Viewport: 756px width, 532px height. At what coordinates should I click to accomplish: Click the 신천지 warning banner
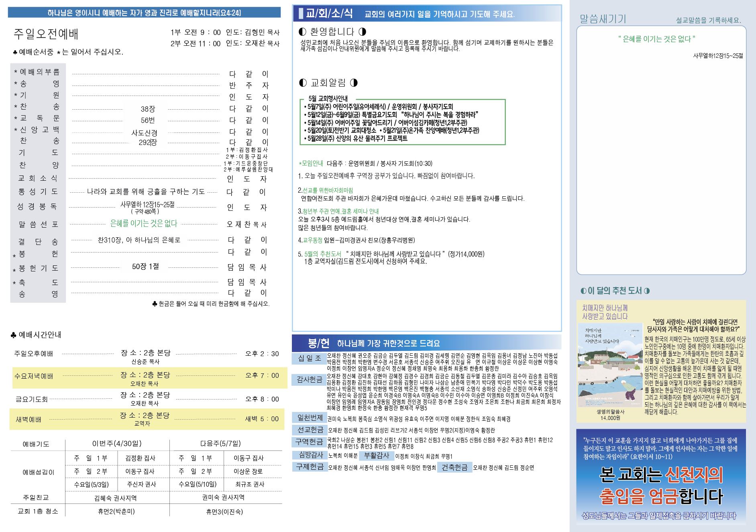pos(661,476)
